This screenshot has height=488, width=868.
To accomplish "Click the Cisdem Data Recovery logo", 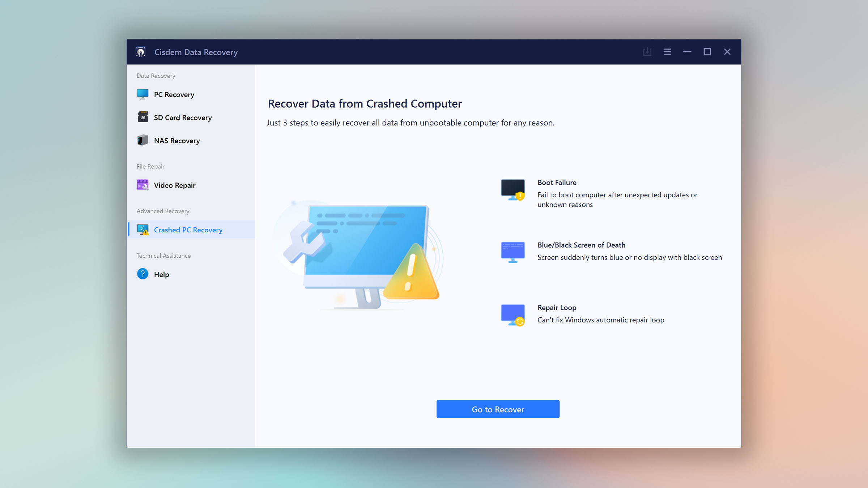I will pos(141,52).
